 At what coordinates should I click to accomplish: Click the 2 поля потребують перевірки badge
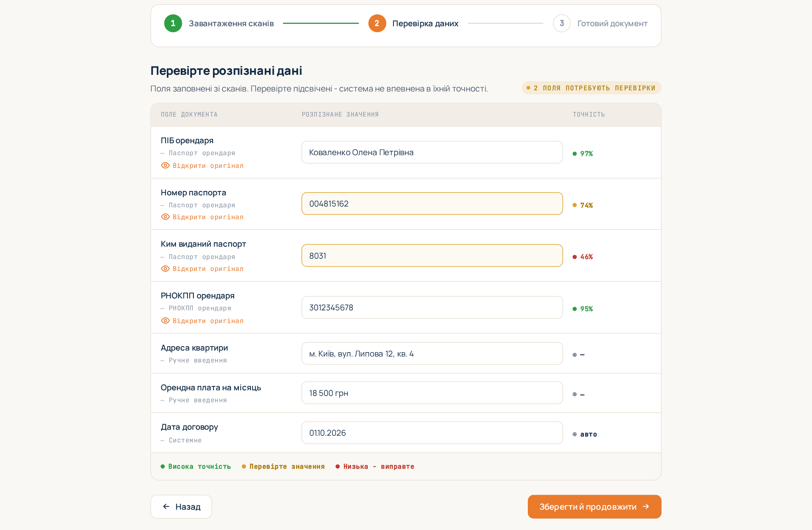coord(591,88)
